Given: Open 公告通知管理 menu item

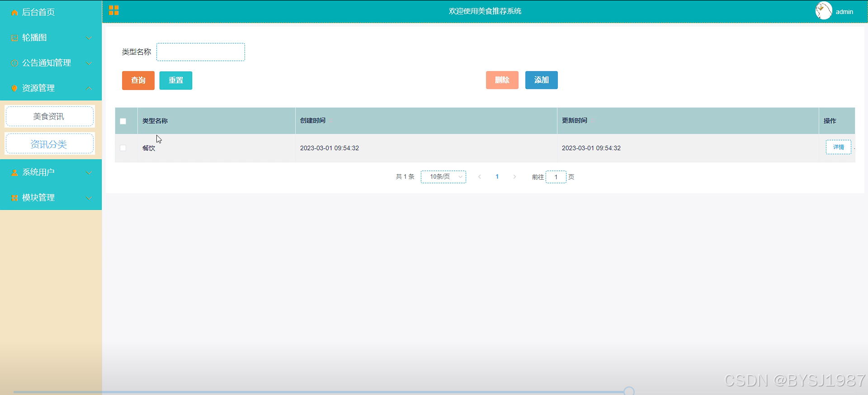Looking at the screenshot, I should pos(51,63).
